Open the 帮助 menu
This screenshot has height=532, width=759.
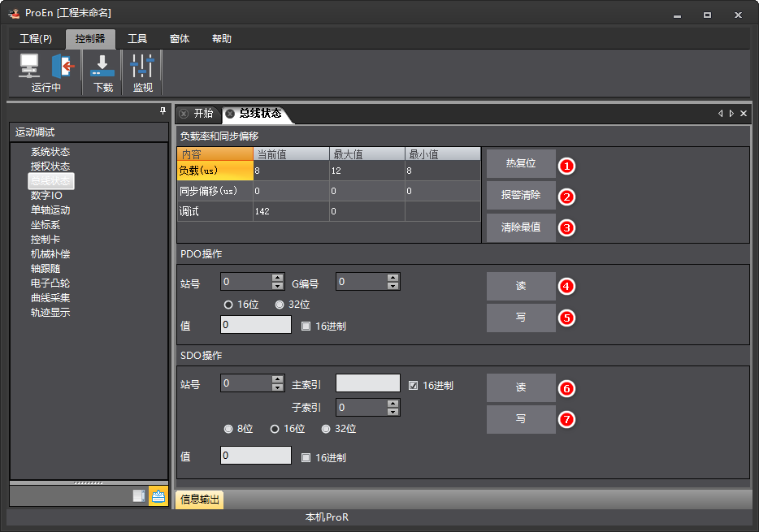[x=222, y=39]
